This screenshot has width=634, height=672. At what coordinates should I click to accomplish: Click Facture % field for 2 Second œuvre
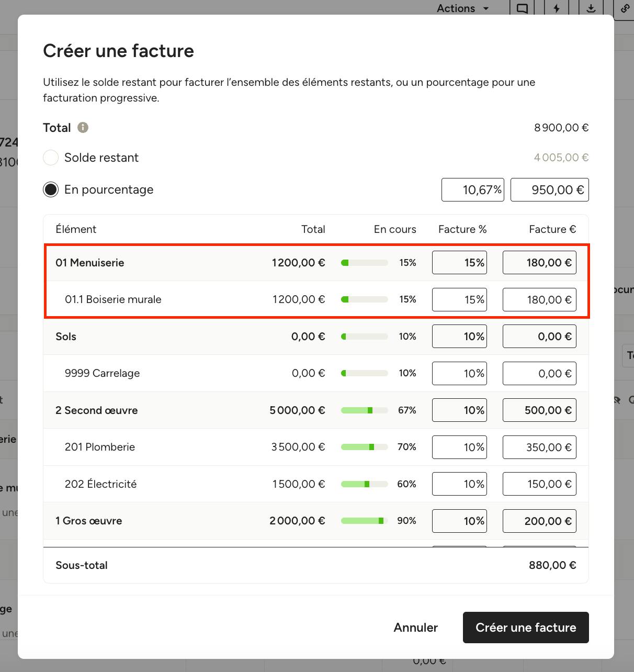tap(459, 410)
